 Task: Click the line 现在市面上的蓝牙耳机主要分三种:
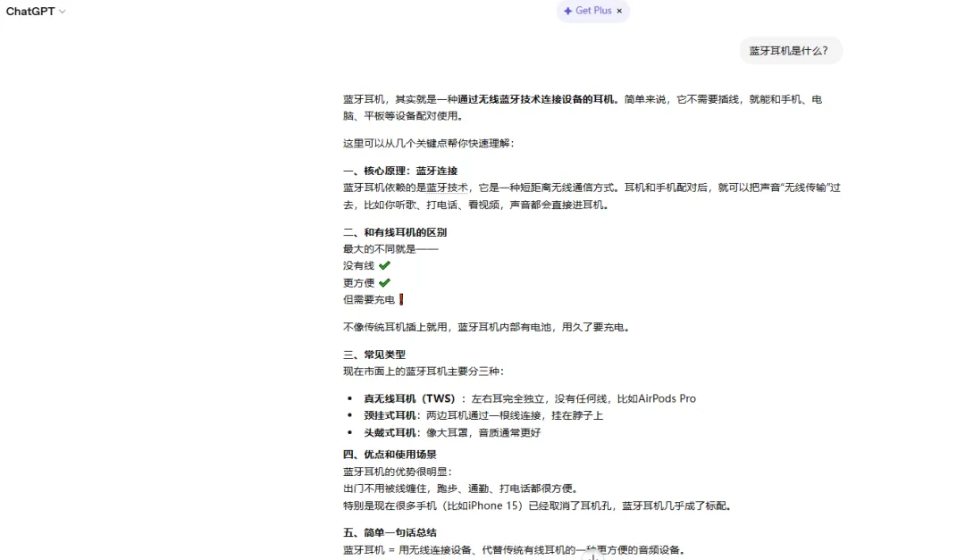click(x=424, y=372)
